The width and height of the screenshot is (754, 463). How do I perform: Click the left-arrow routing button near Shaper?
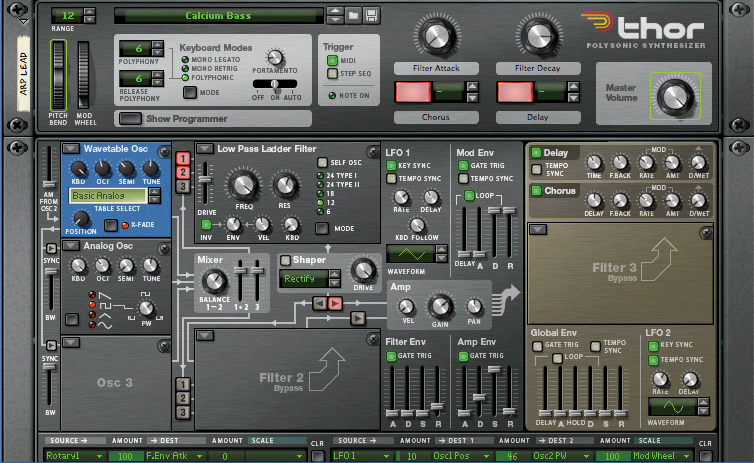pyautogui.click(x=320, y=303)
